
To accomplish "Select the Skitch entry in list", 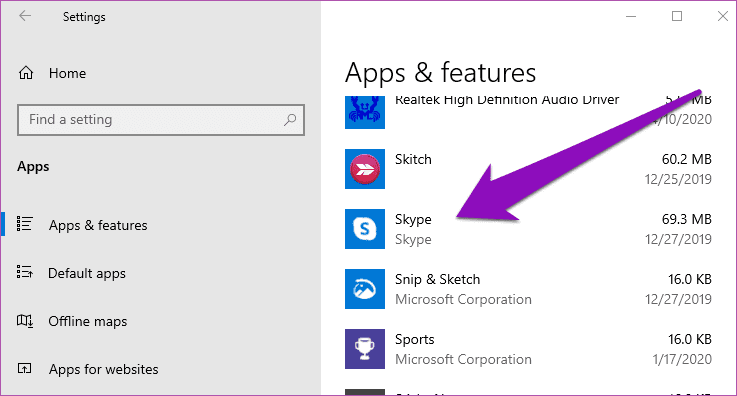I will click(528, 169).
